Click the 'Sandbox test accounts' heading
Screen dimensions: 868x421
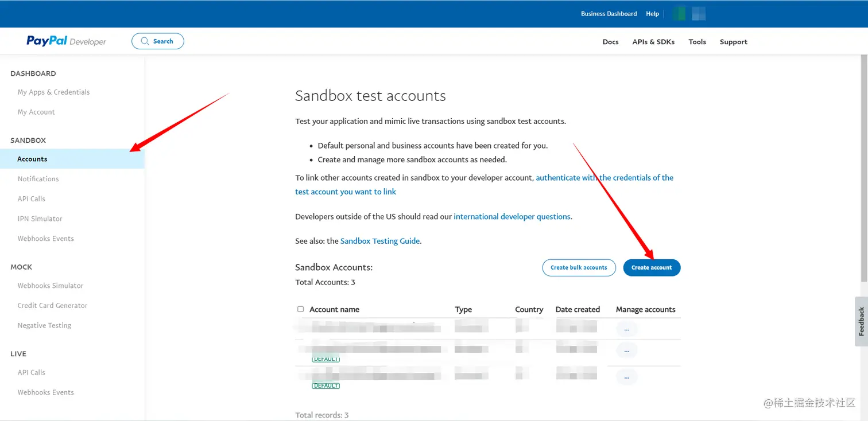tap(370, 96)
